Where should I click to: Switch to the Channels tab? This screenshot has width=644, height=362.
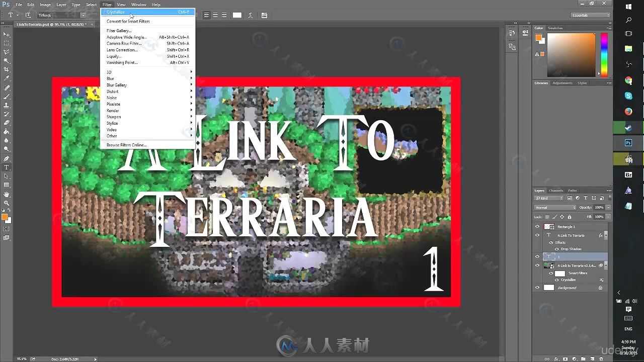(x=556, y=191)
